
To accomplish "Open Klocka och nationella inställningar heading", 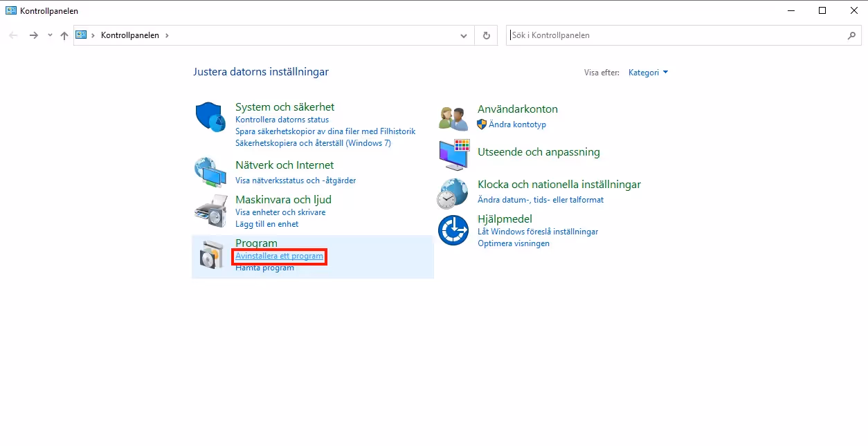I will [x=559, y=185].
